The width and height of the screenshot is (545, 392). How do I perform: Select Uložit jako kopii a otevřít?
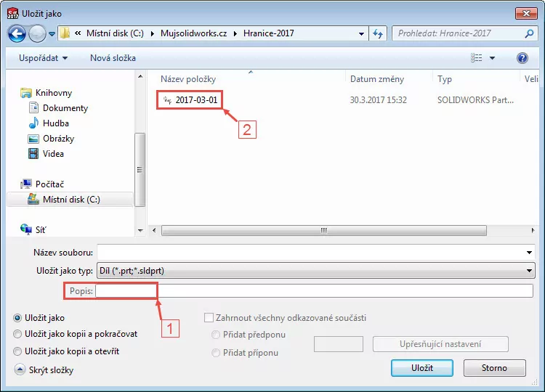click(x=17, y=351)
